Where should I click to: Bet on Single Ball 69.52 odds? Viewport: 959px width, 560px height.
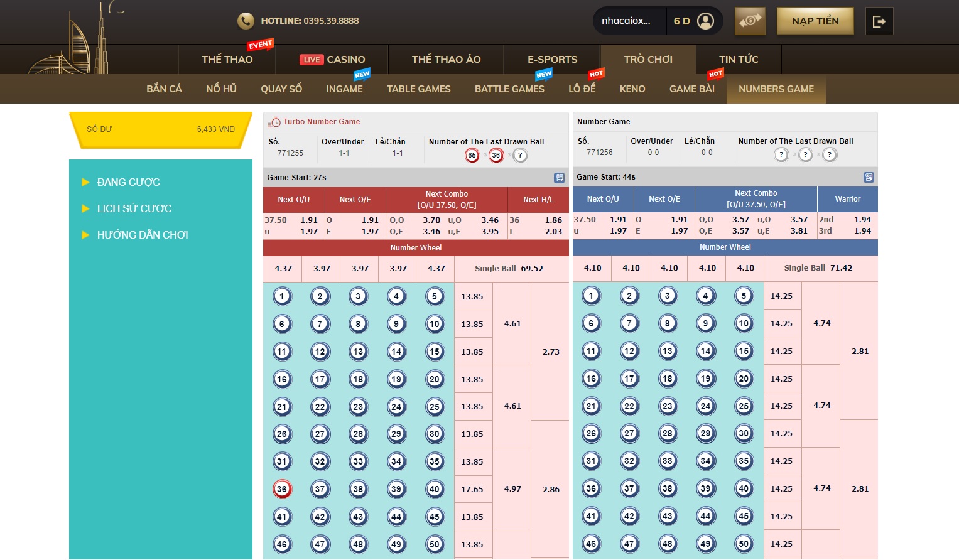(x=509, y=268)
